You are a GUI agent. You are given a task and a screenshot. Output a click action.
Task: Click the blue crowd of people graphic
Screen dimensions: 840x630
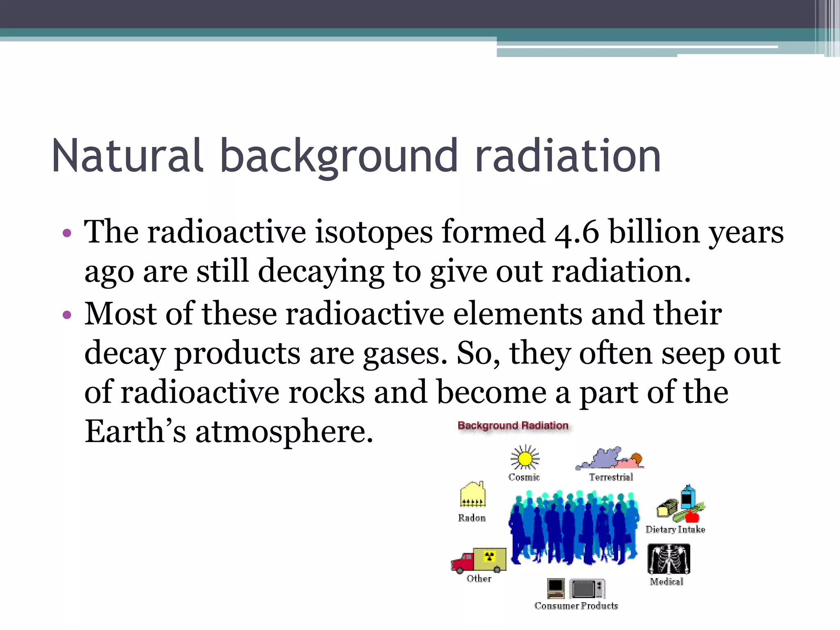[x=574, y=527]
